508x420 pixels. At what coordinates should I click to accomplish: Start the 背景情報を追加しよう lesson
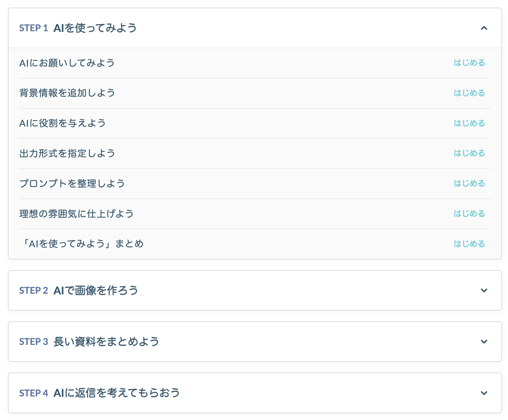click(x=469, y=93)
